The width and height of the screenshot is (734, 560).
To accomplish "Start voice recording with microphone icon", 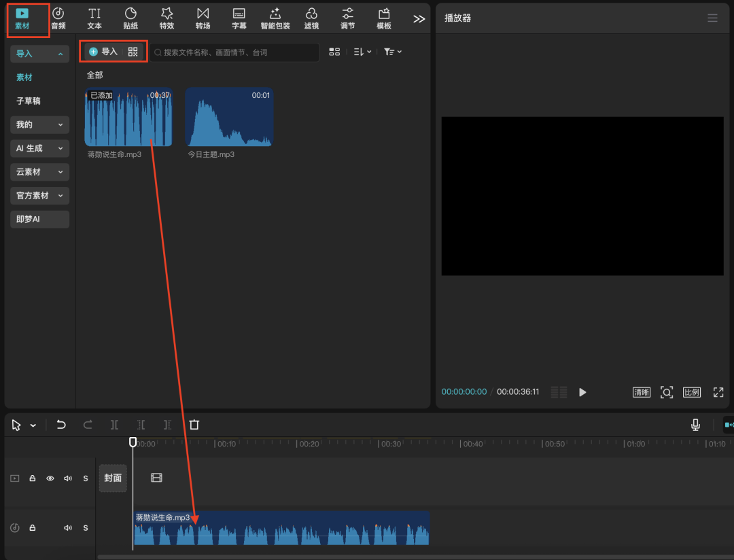I will (x=695, y=425).
